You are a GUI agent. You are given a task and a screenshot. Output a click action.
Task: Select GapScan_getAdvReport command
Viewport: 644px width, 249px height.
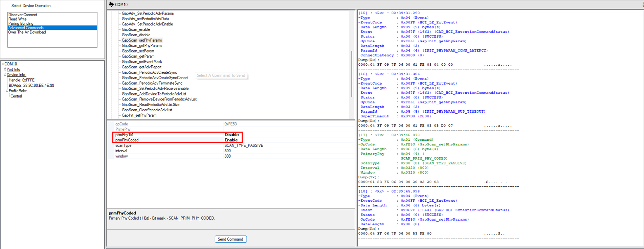coord(141,67)
